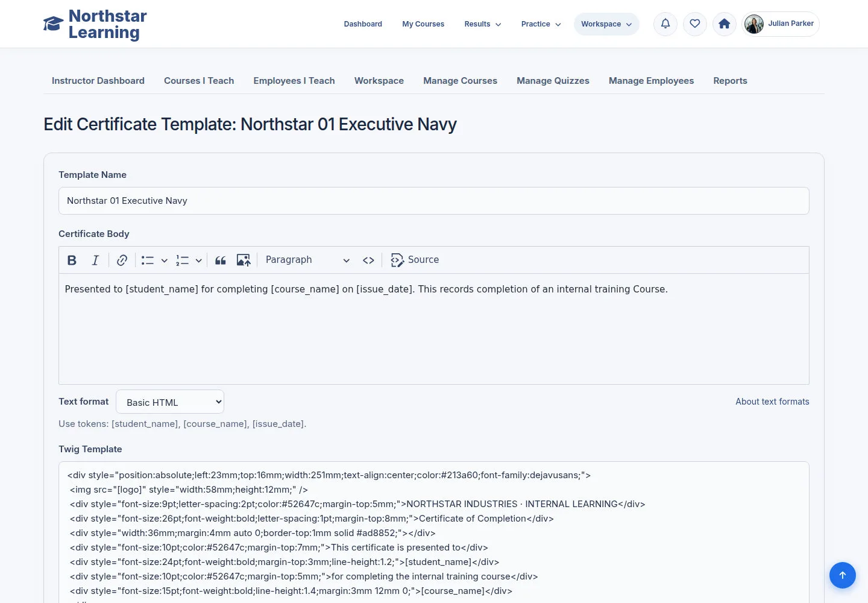Click the Edit Certificate Template page heading
This screenshot has width=868, height=603.
(250, 124)
